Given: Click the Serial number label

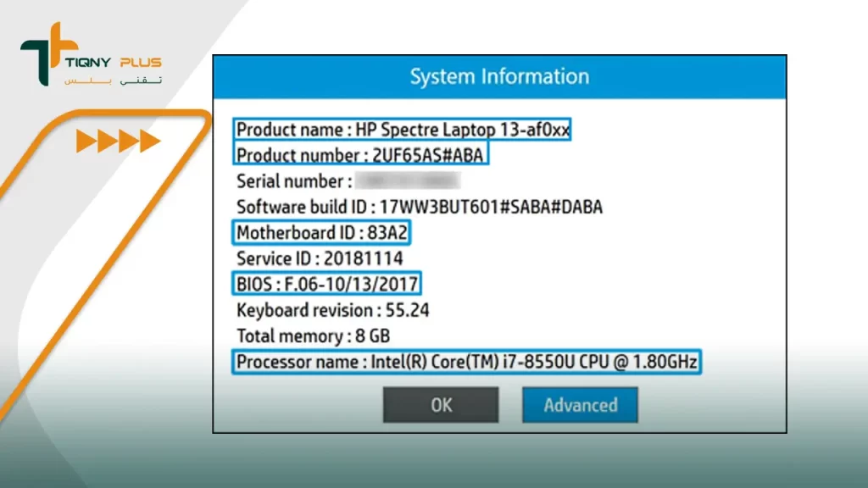Looking at the screenshot, I should point(292,181).
